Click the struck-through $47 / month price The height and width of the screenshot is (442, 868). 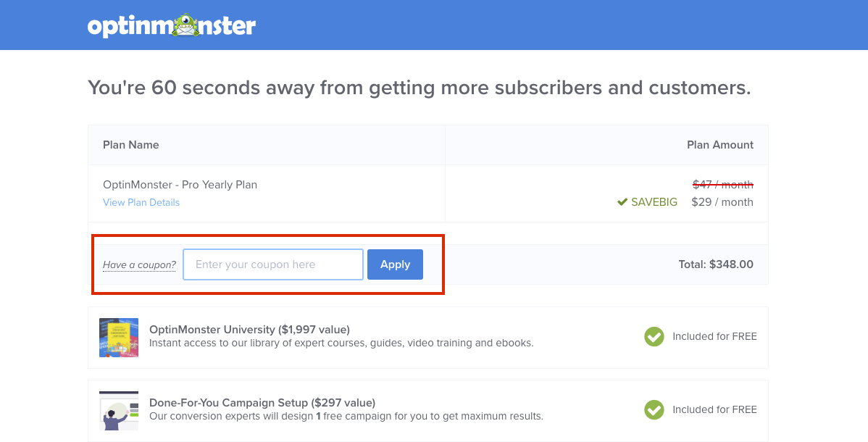(x=722, y=185)
